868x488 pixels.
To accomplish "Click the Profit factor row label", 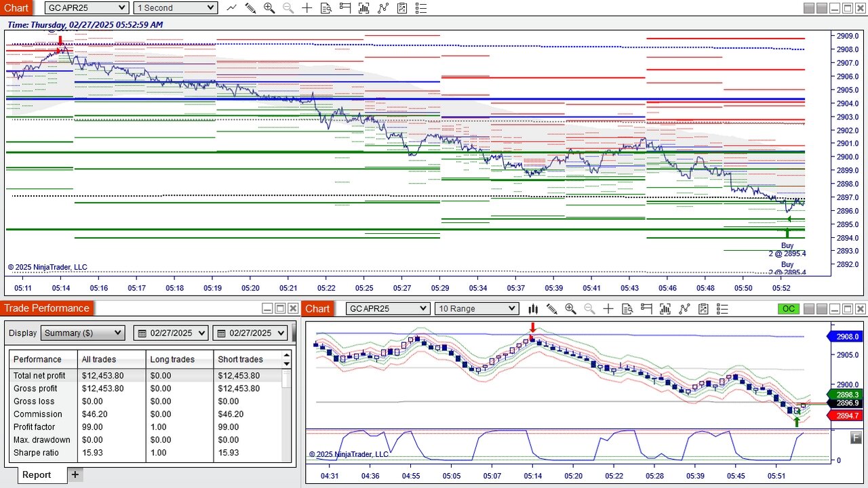I will point(35,428).
